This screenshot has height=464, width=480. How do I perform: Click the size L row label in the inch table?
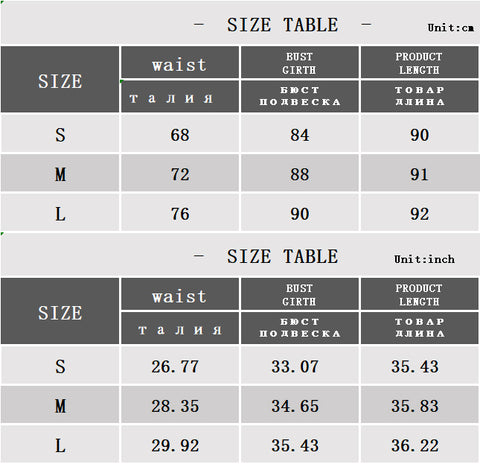pyautogui.click(x=60, y=445)
